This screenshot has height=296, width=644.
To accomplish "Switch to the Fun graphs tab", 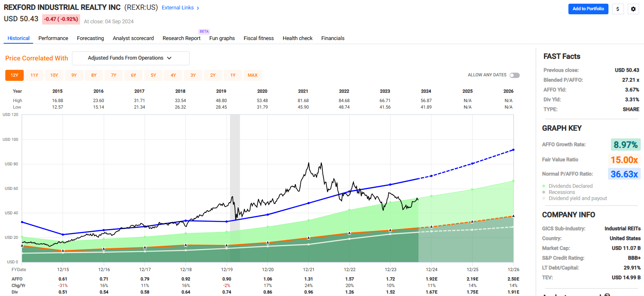I will (222, 38).
